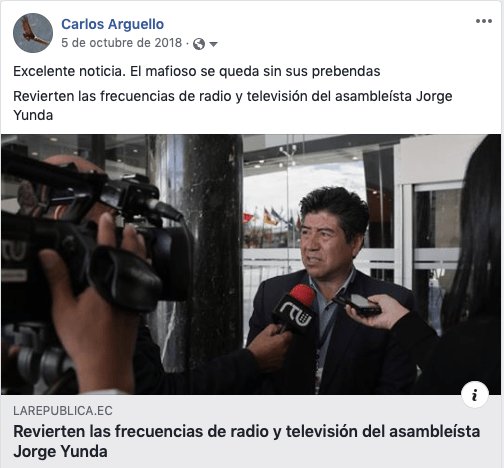The height and width of the screenshot is (468, 504).
Task: Open the LAREPUBLICA.EC source domain
Action: pos(63,411)
